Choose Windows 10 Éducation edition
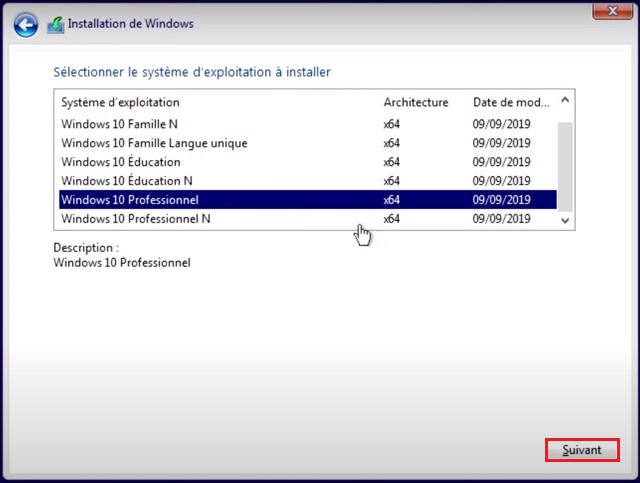This screenshot has width=640, height=483. pyautogui.click(x=308, y=162)
